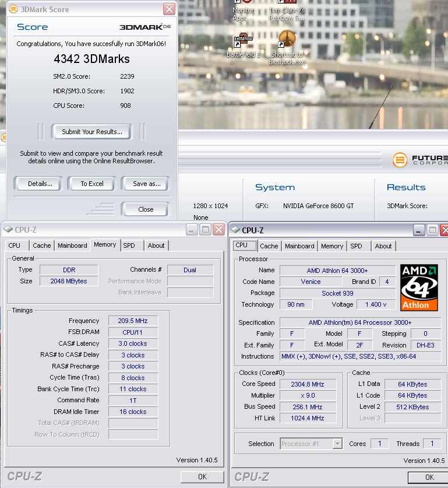Click Voltage value 1.400 v
This screenshot has height=488, width=448.
coord(376,304)
